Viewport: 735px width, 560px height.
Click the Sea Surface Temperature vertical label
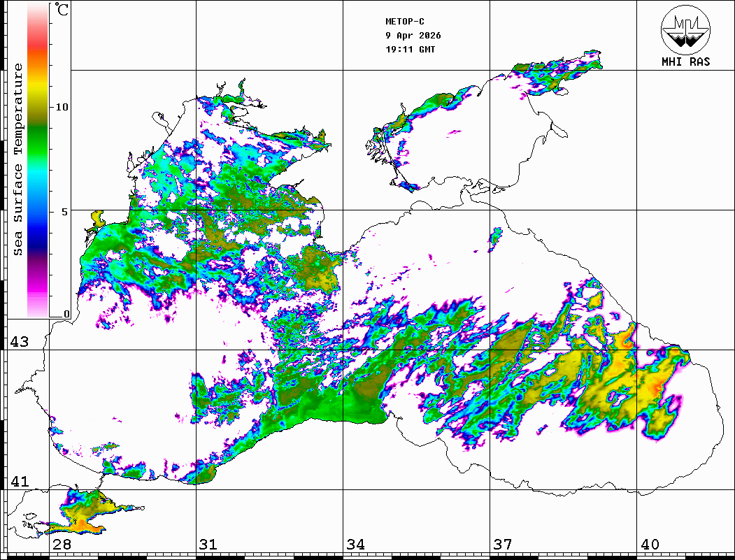click(x=18, y=159)
